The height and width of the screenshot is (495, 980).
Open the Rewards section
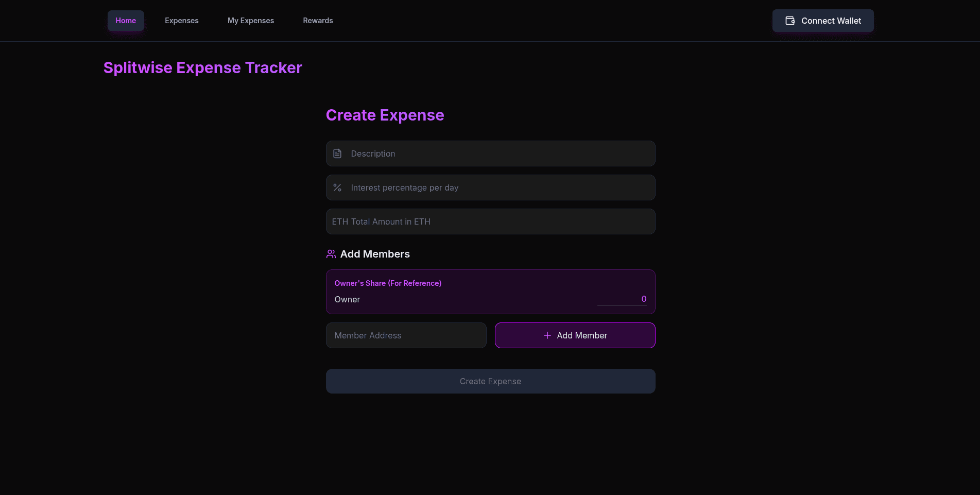[x=318, y=21]
